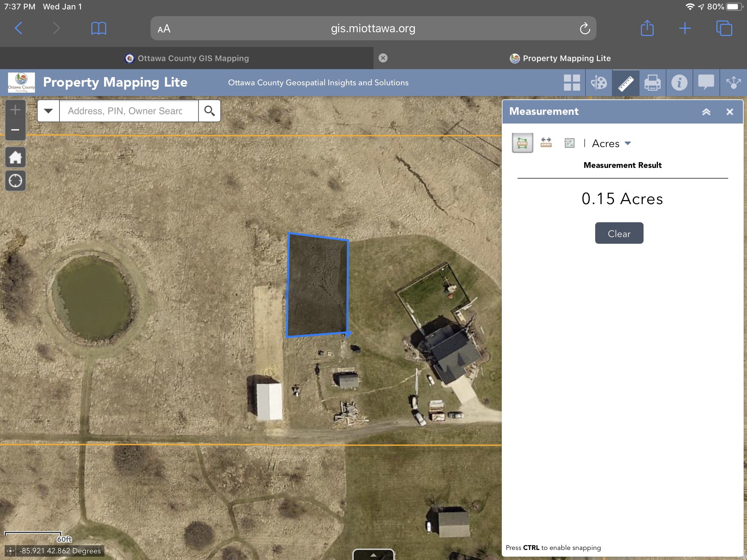Click inside the Address, PIN, Owner search field
The height and width of the screenshot is (560, 747).
tap(128, 111)
